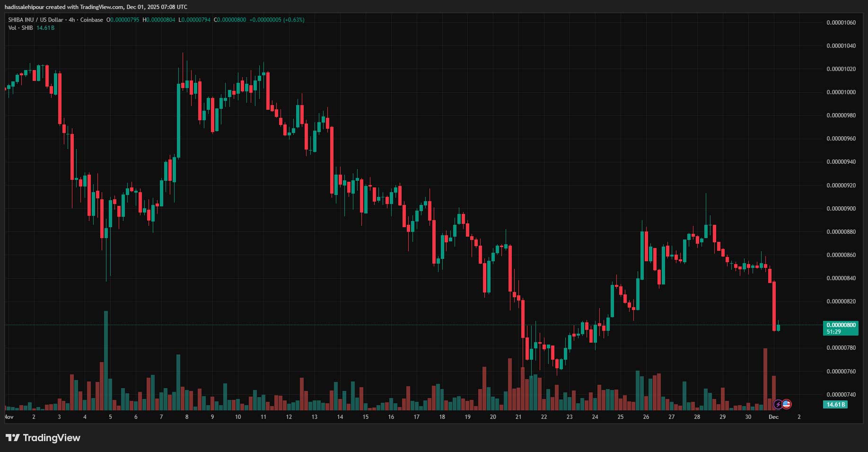Click the tallest volume bar near Nov 5
Image resolution: width=868 pixels, height=452 pixels.
tap(106, 360)
